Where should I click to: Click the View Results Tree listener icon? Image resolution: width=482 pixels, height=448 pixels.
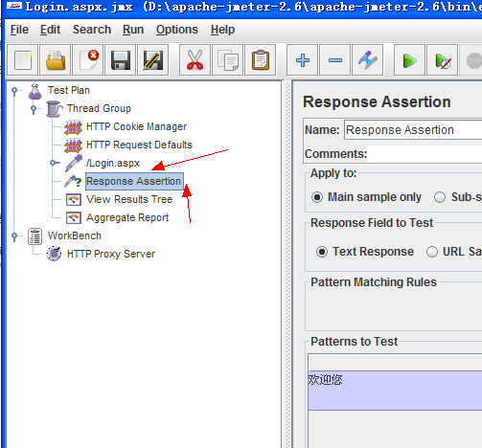(74, 200)
